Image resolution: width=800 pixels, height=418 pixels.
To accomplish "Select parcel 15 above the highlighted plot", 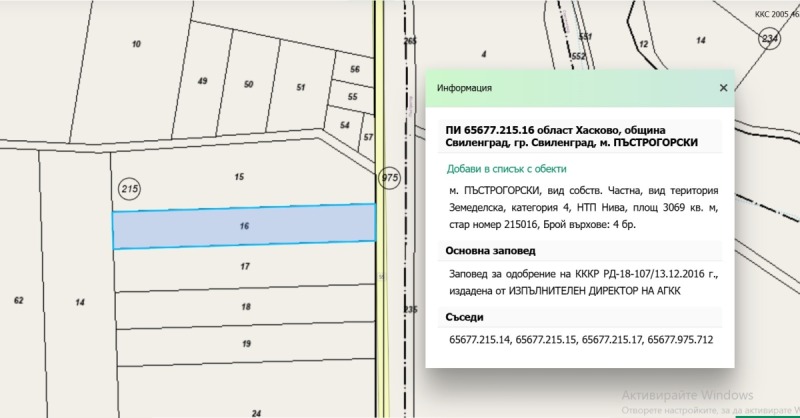I will (239, 177).
